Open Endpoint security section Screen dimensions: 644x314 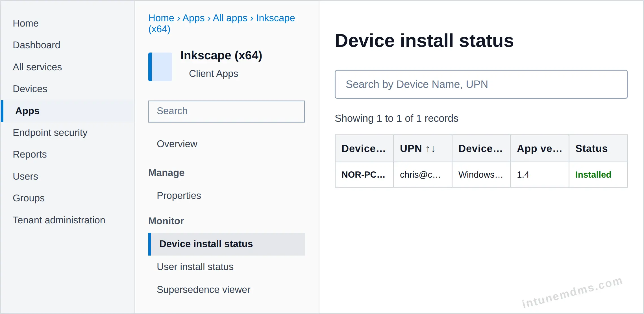click(x=50, y=132)
